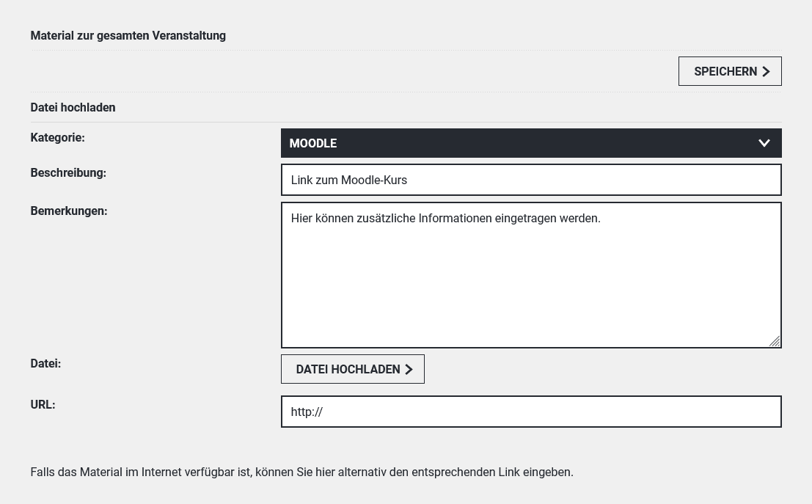Focus the URL input field

(x=531, y=412)
